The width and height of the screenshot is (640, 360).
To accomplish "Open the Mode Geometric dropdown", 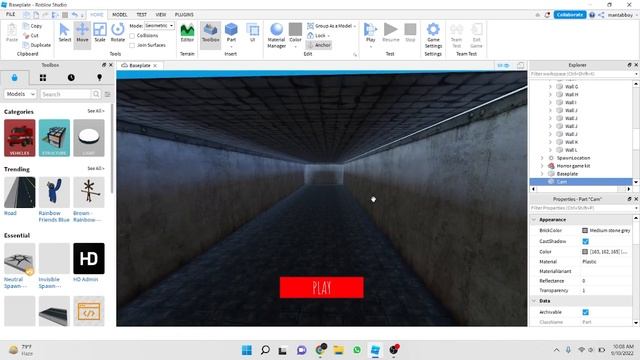I will 159,26.
